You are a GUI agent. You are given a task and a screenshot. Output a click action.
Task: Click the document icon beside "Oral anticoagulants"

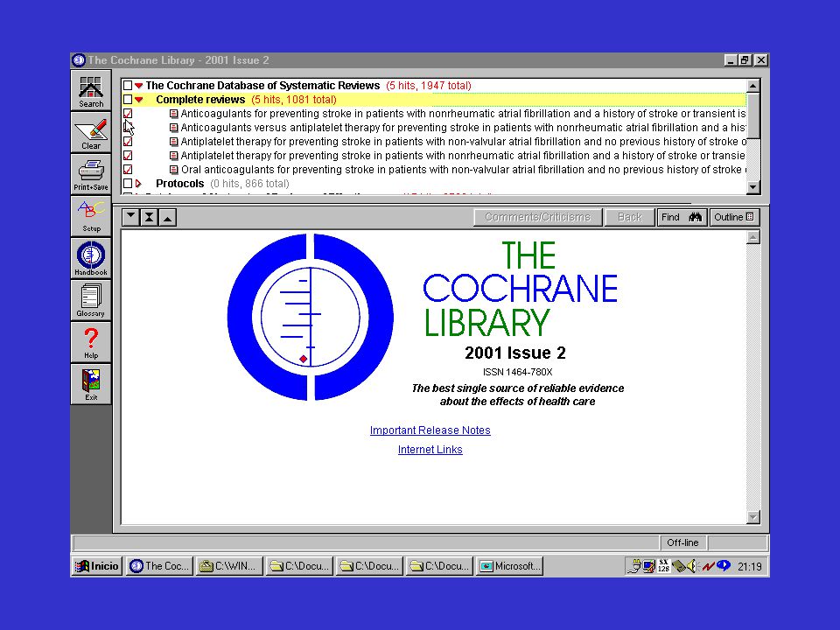click(173, 169)
